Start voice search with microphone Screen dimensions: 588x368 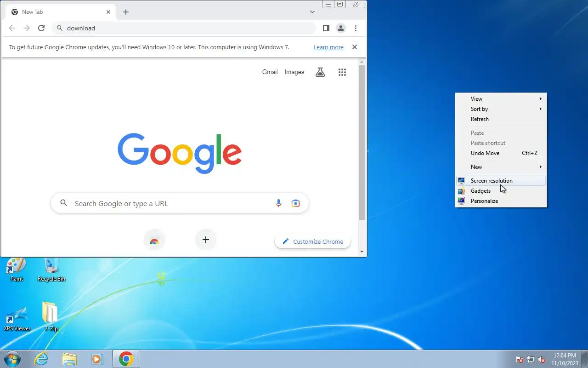[x=278, y=203]
